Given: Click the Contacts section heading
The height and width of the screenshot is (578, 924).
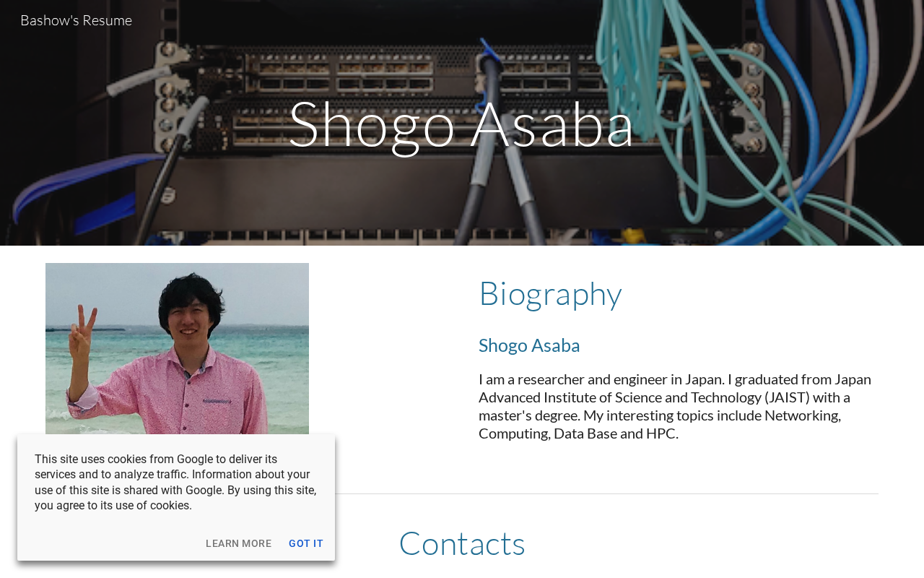Looking at the screenshot, I should tap(462, 543).
